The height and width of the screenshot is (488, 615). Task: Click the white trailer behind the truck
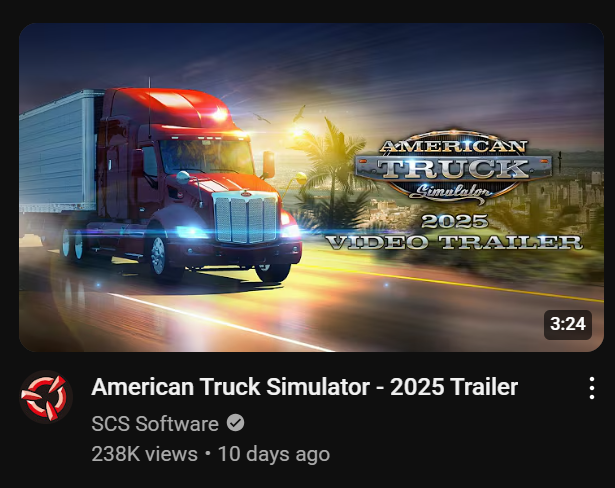(x=58, y=152)
